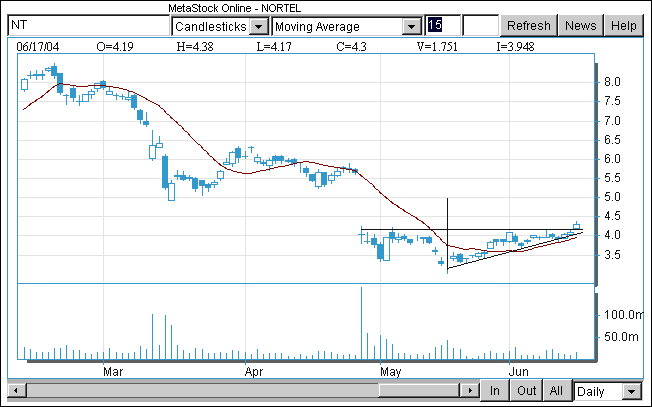The image size is (652, 407).
Task: Click the O=4.19 open price value
Action: [115, 47]
